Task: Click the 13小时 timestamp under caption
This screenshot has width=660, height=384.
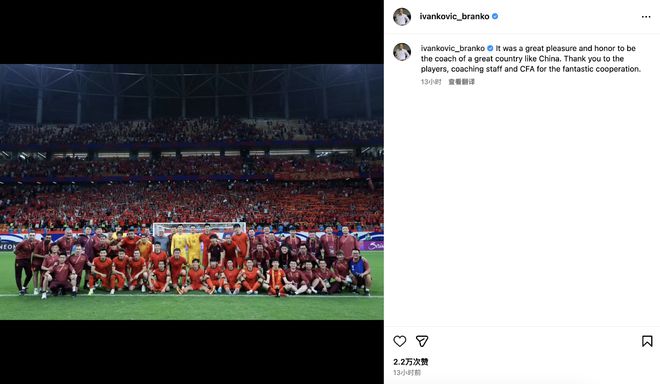Action: point(431,82)
